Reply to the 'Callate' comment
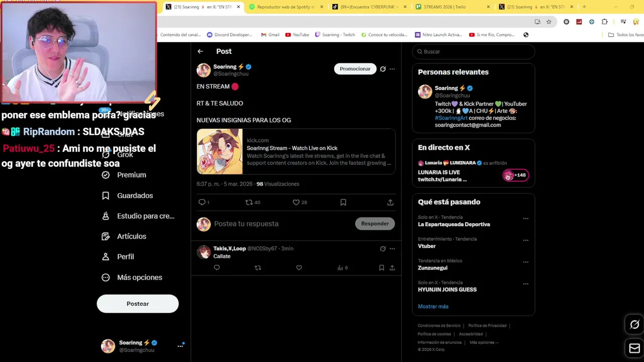Viewport: 644px width, 362px height. 217,268
